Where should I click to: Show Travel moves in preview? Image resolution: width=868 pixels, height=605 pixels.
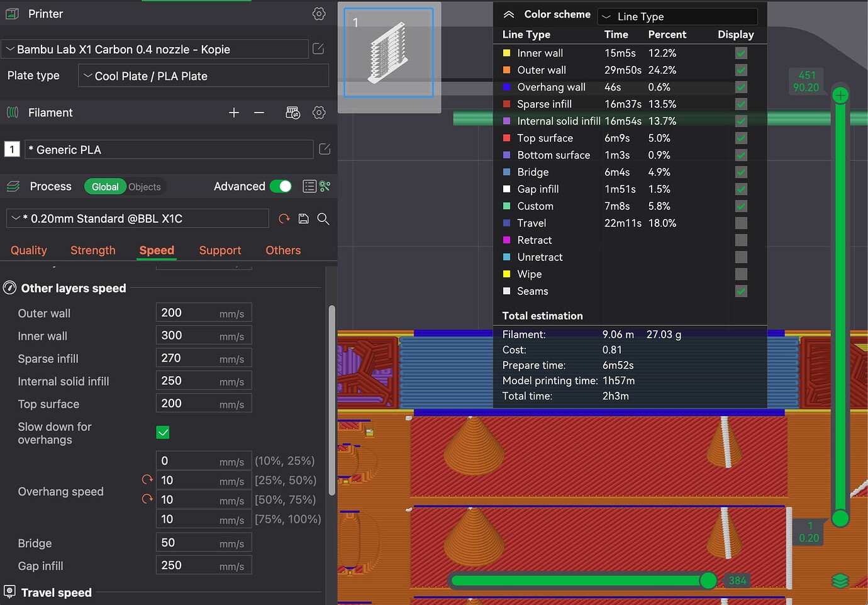[742, 223]
